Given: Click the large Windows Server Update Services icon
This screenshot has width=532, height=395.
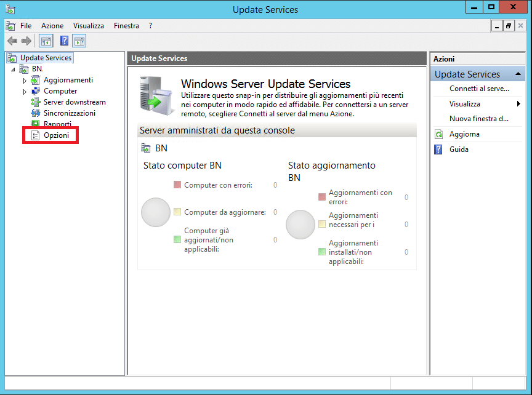Looking at the screenshot, I should click(x=156, y=97).
